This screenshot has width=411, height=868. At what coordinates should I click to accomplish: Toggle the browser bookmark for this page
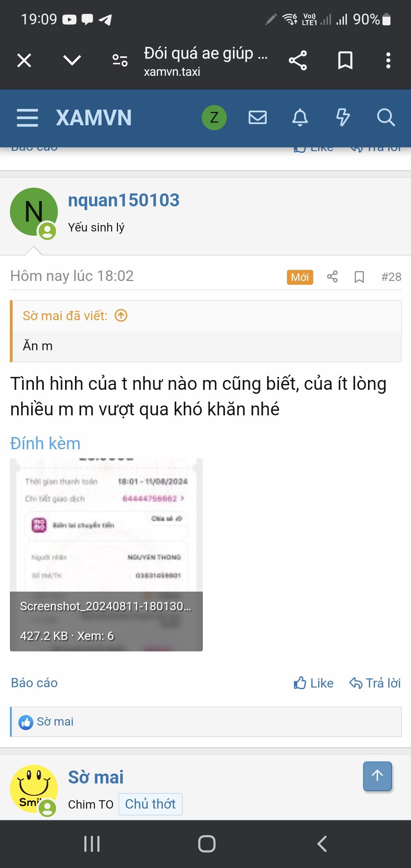pyautogui.click(x=345, y=60)
